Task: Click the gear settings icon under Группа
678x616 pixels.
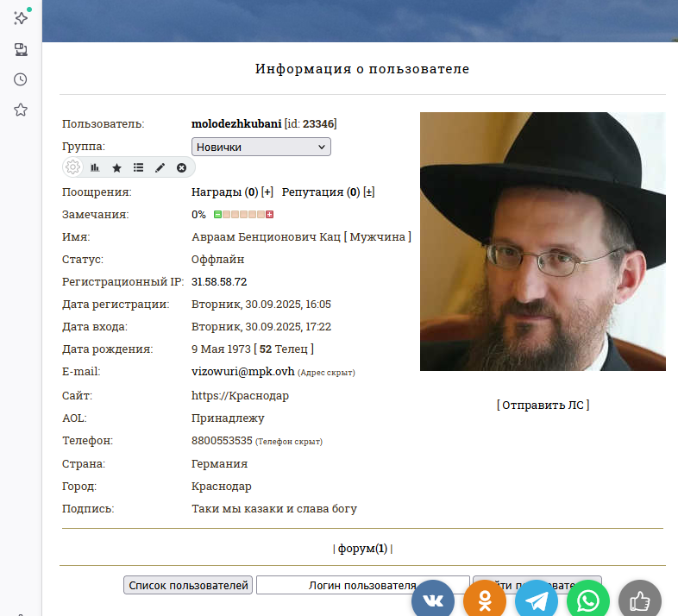Action: pos(73,167)
